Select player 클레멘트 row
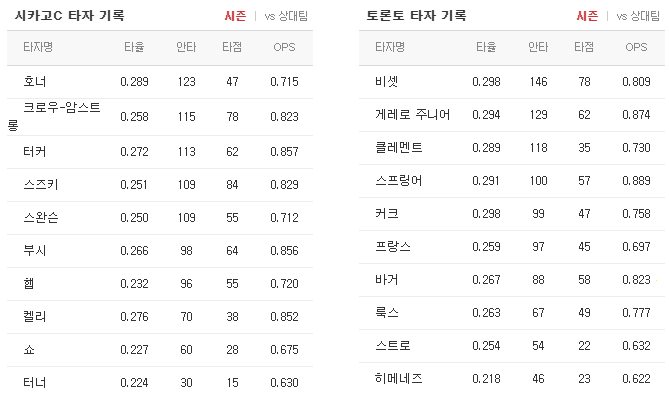This screenshot has width=669, height=402. click(512, 148)
